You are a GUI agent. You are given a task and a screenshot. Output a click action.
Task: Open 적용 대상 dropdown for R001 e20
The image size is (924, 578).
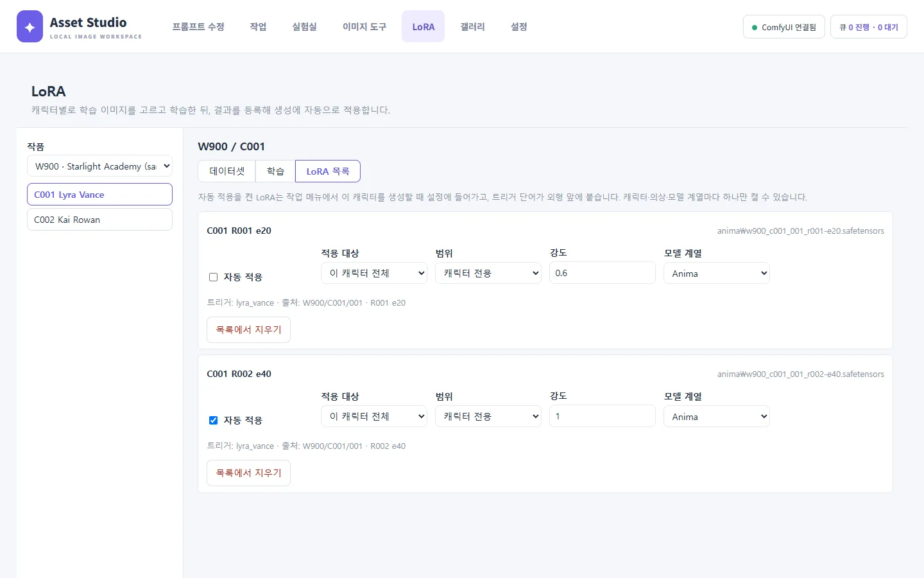point(373,273)
